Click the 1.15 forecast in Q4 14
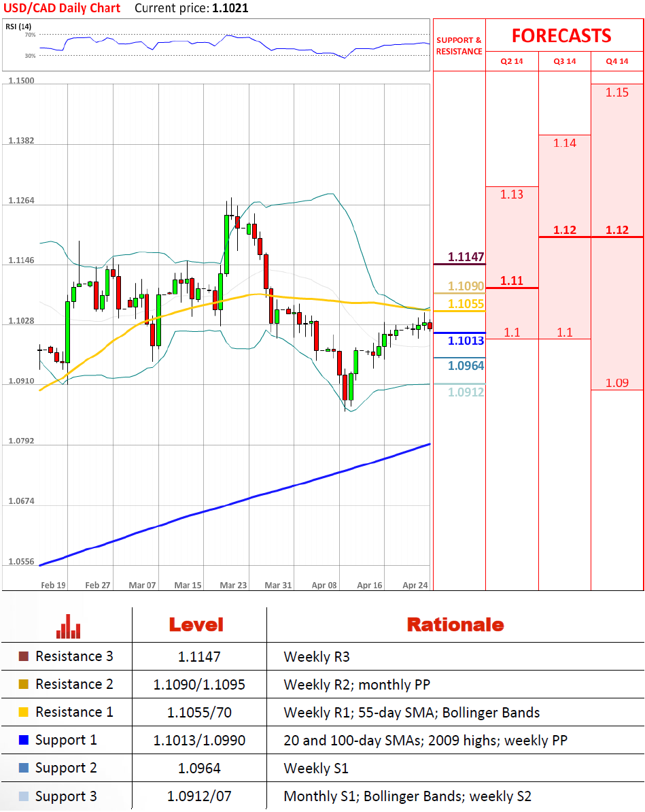Screen dimensions: 645x812 coord(617,92)
